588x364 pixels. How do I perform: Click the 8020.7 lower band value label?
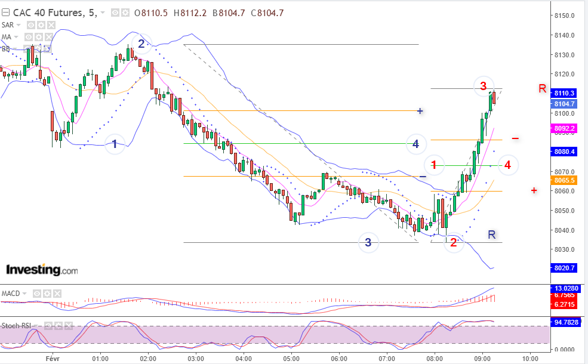pyautogui.click(x=564, y=268)
